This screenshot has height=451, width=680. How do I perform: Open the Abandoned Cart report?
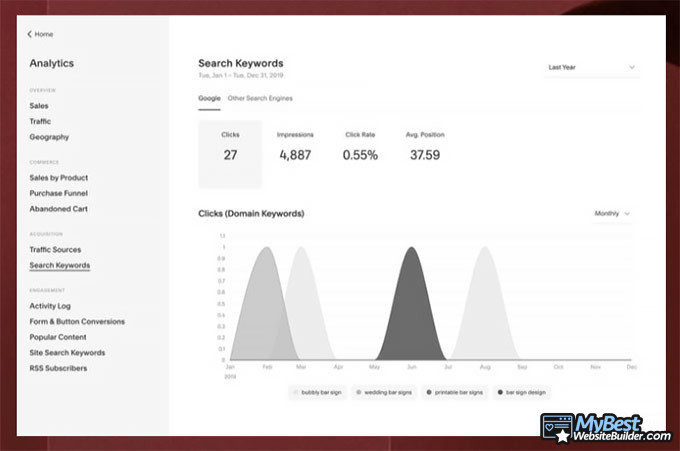pos(59,209)
